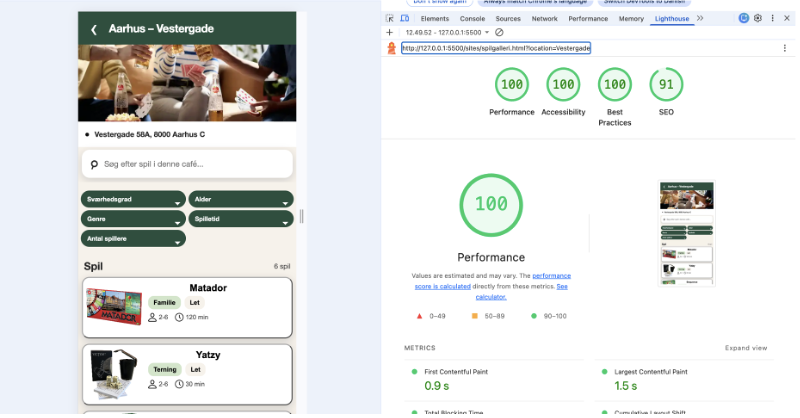Open the Yatzy game card title

208,355
